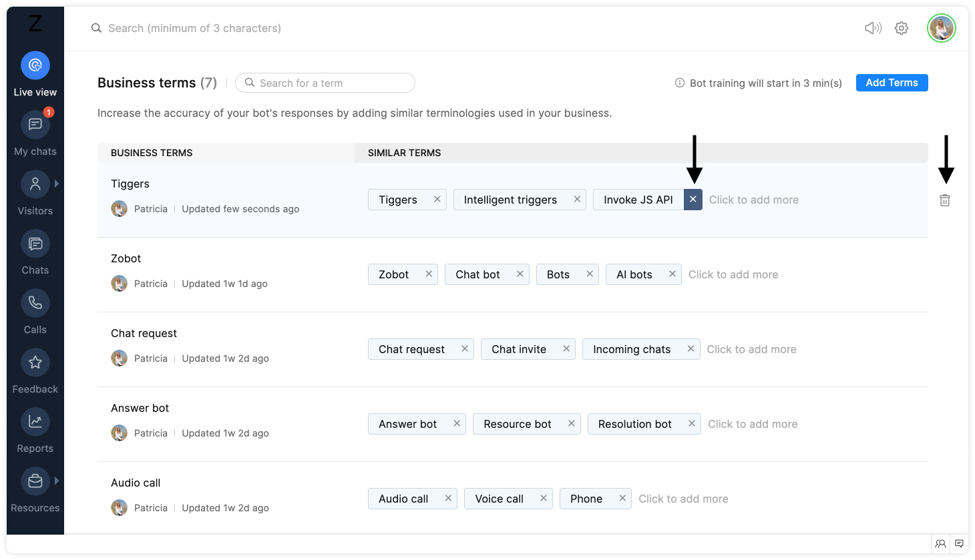Click the Add Terms button

[892, 83]
